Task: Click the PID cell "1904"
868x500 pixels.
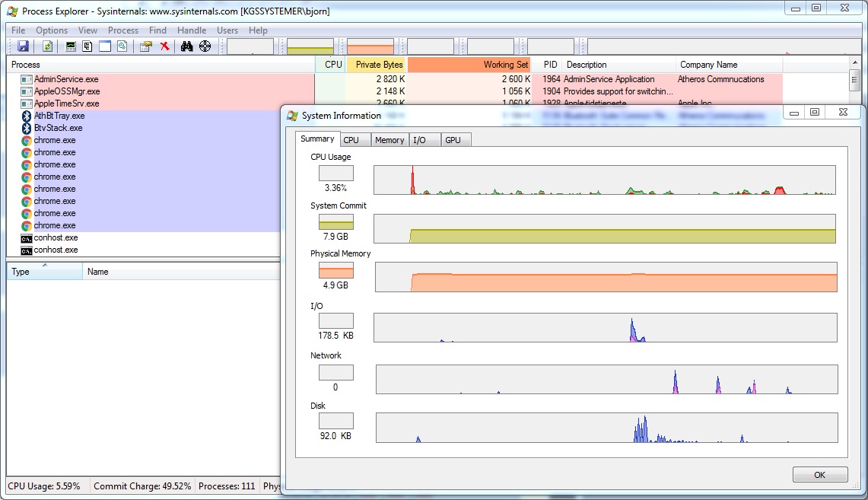Action: coord(551,91)
